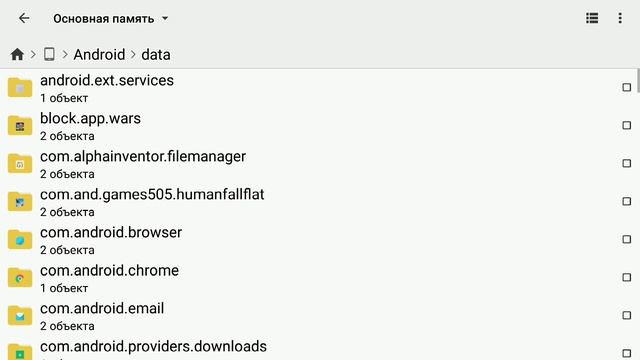
Task: Open the com.android.browser folder icon
Action: click(20, 240)
